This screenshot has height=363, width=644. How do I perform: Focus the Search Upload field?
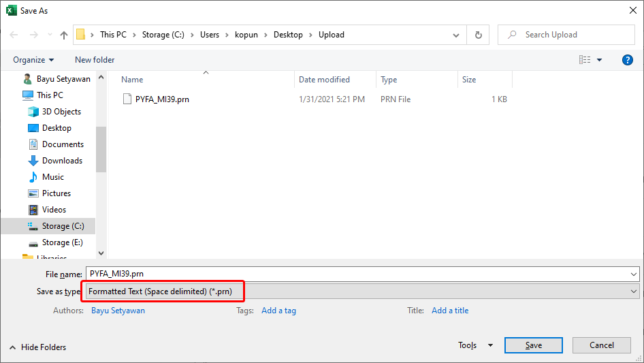click(566, 35)
